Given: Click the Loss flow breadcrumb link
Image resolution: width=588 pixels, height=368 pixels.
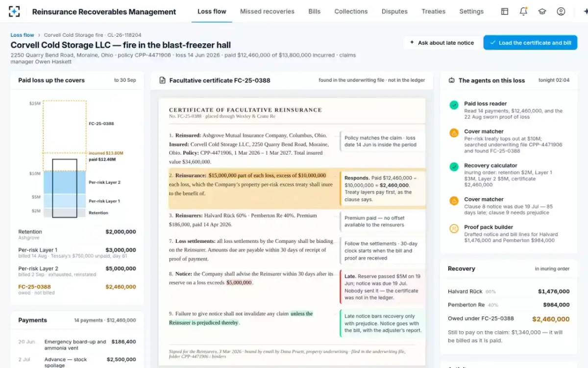Looking at the screenshot, I should [23, 35].
